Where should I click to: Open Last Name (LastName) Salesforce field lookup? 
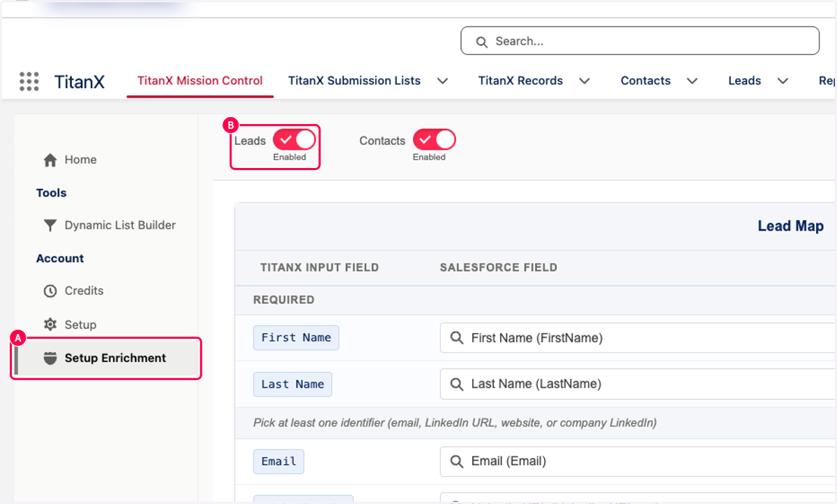coord(638,383)
